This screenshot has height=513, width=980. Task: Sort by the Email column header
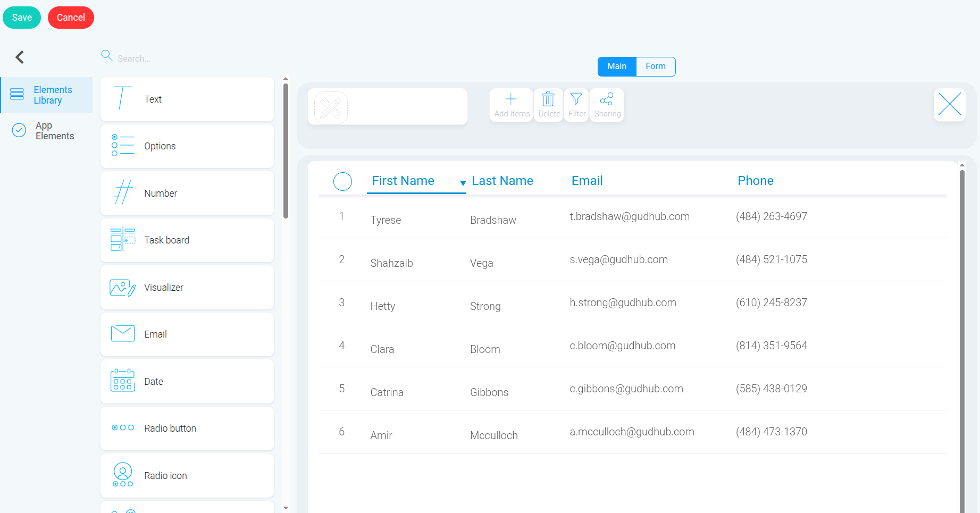[587, 181]
